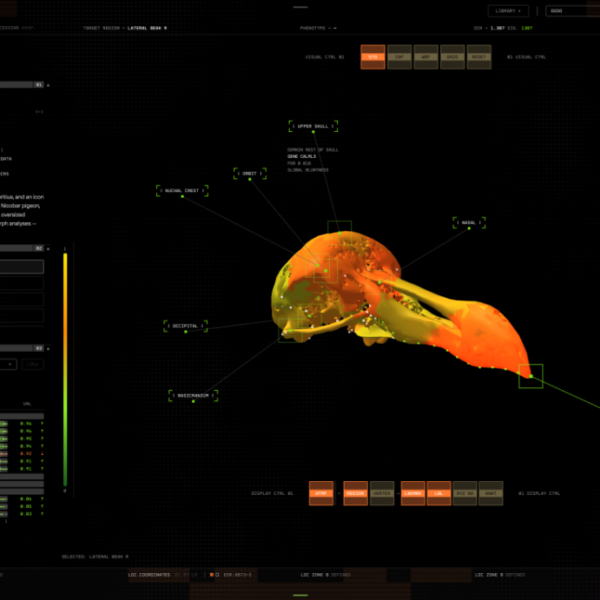Image resolution: width=600 pixels, height=600 pixels.
Task: Click the 0.83 value row
Action: (22, 514)
